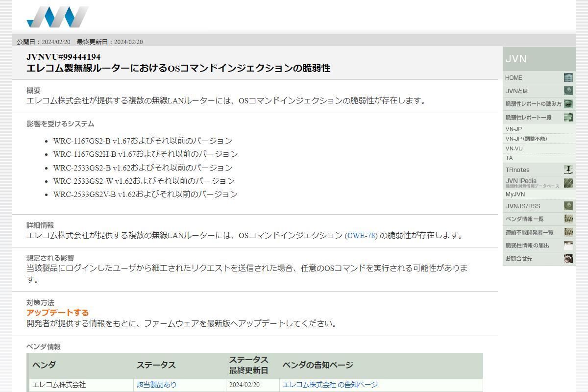This screenshot has height=392, width=588.
Task: Click WRC-2533GS2-B v1.62 list item
Action: pos(143,168)
